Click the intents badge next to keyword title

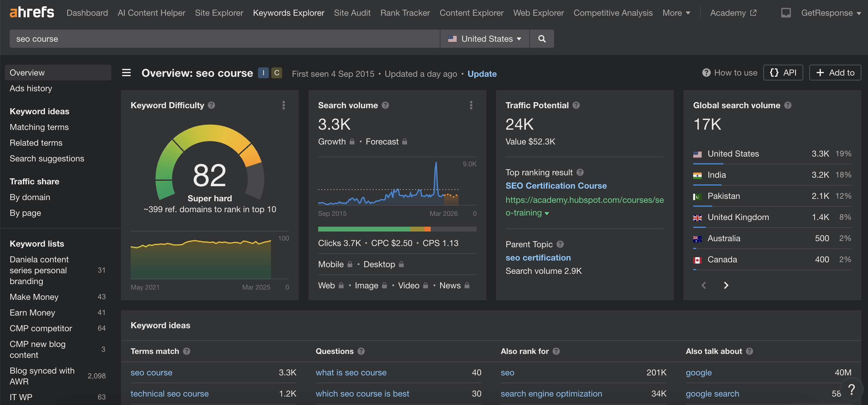tap(263, 73)
